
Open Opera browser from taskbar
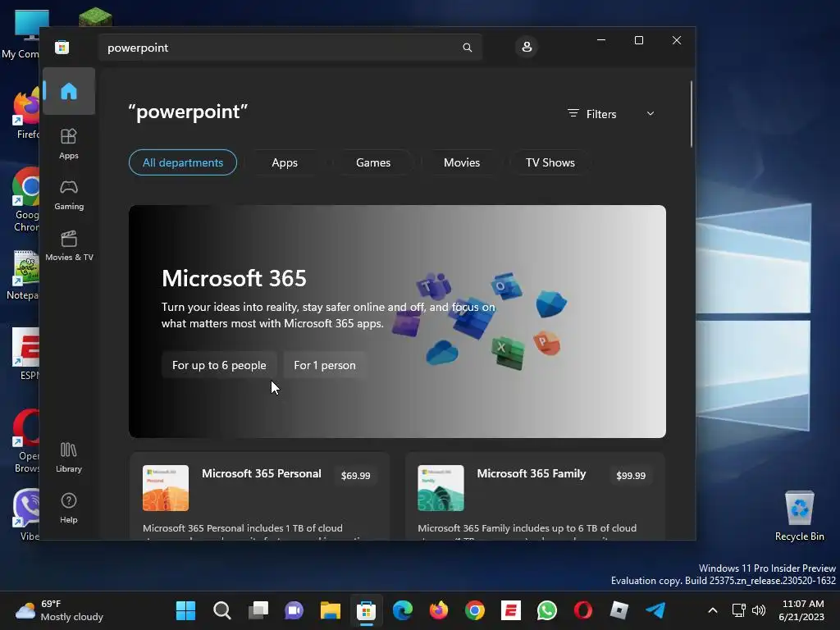583,610
